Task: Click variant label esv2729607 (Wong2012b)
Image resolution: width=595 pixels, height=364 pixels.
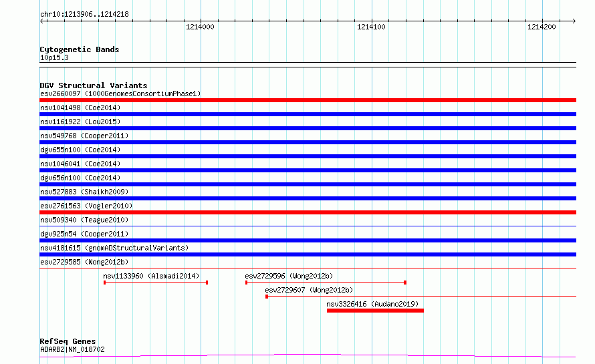Action: pos(309,290)
